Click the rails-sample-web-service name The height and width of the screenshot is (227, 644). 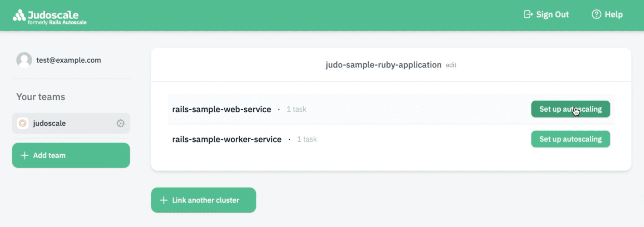coord(221,109)
